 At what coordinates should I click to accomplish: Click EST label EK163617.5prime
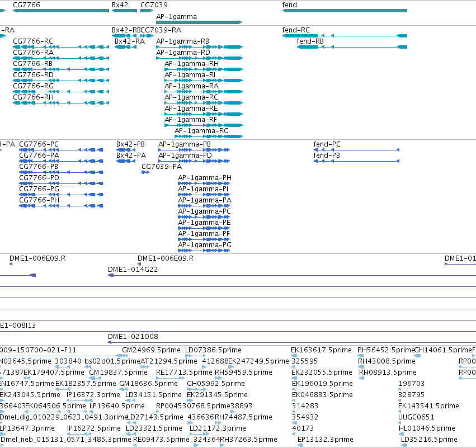coord(321,350)
